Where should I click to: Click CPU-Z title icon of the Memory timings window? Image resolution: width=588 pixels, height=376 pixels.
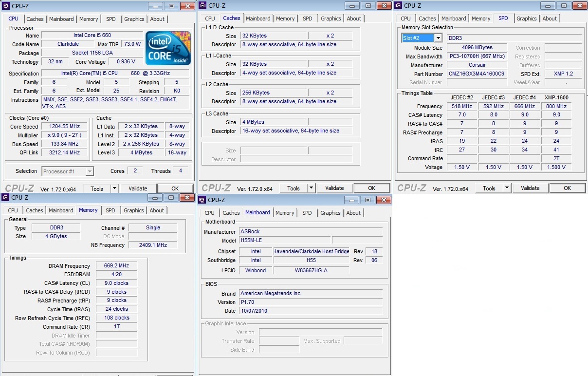tap(5, 197)
